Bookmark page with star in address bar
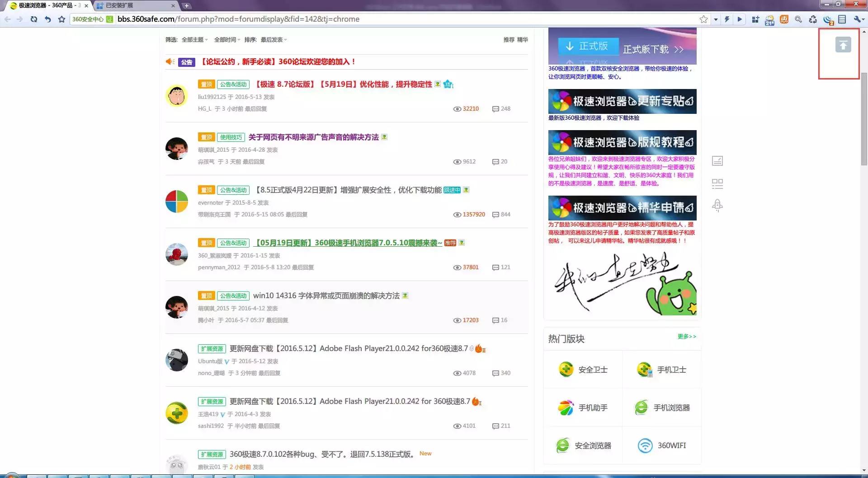This screenshot has height=478, width=868. 703,19
